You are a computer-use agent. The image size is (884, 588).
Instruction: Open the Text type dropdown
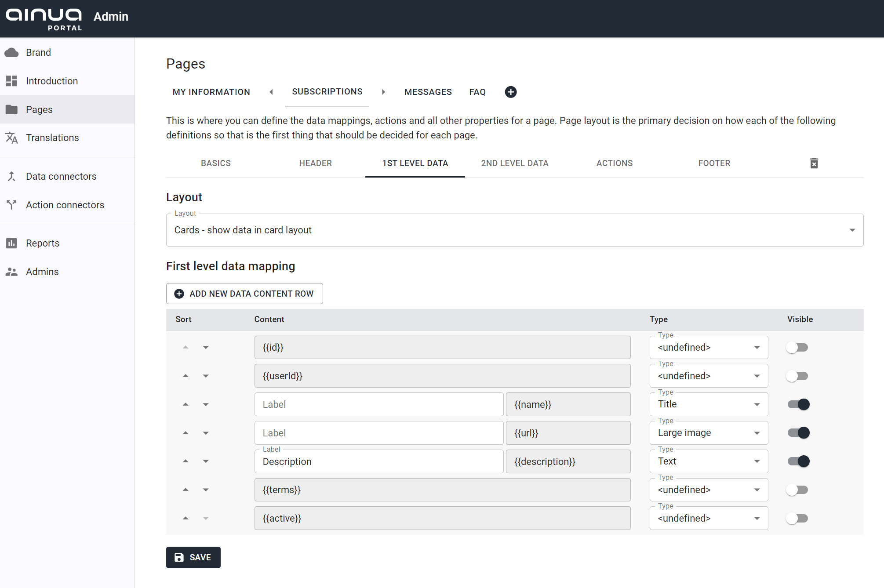pos(709,461)
